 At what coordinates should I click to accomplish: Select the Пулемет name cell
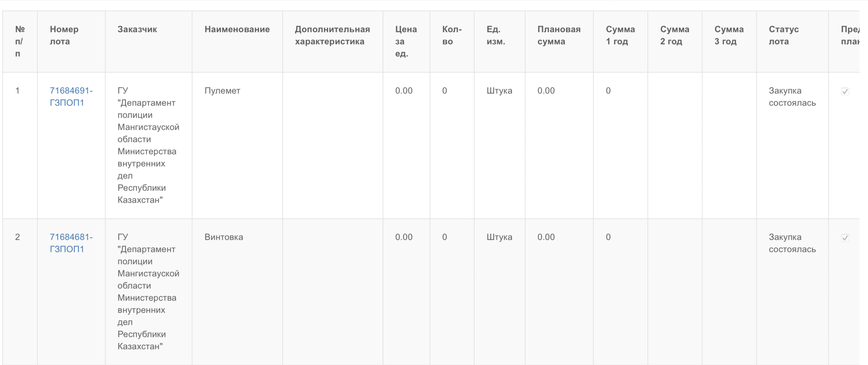(222, 91)
